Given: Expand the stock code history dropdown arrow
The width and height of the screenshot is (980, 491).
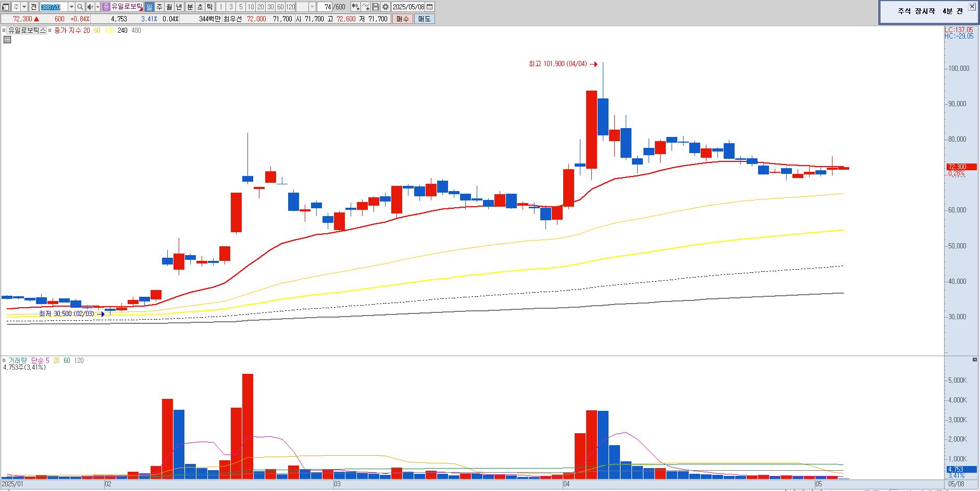Looking at the screenshot, I should point(71,7).
